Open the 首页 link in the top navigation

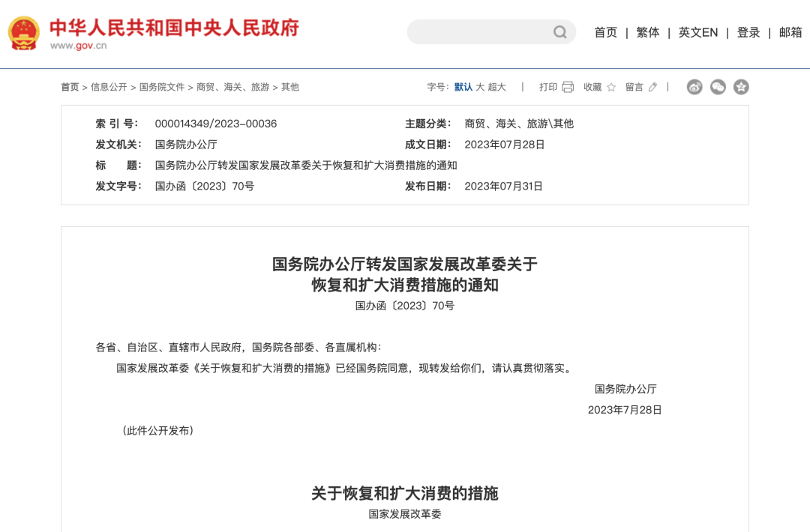tap(605, 32)
